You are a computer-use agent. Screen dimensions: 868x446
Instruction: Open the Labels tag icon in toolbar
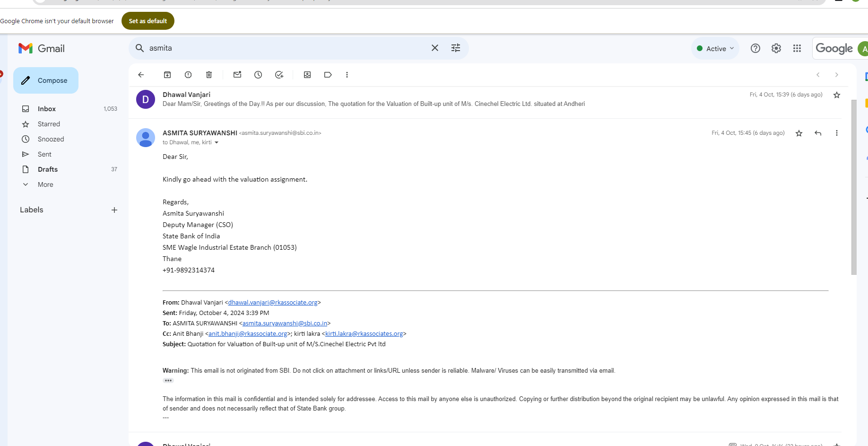[x=328, y=75]
